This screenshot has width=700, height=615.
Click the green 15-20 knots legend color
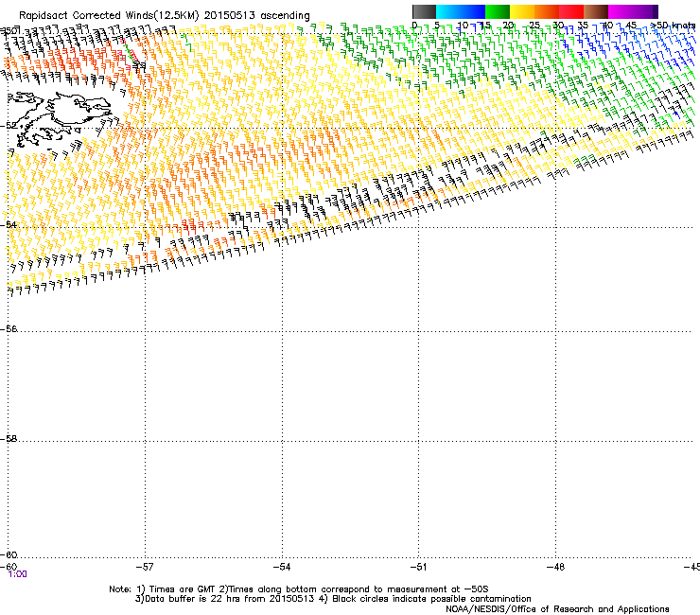(498, 11)
